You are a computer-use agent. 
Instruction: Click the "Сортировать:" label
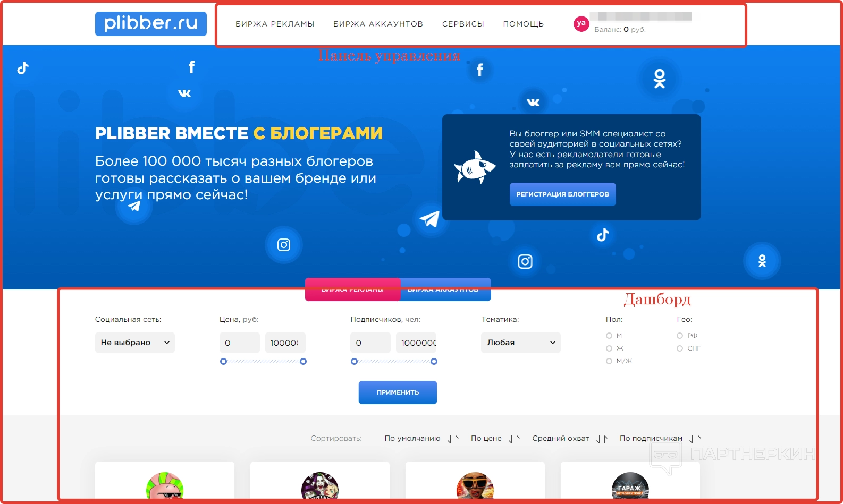coord(336,439)
